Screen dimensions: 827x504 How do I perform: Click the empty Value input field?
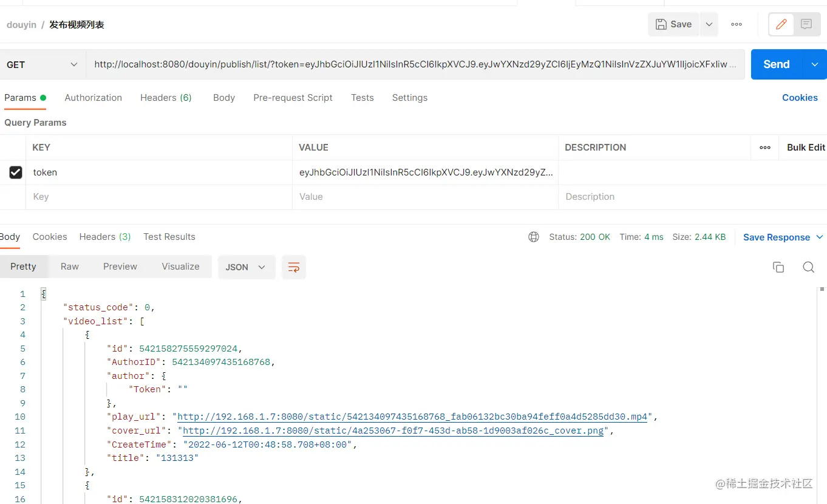426,197
